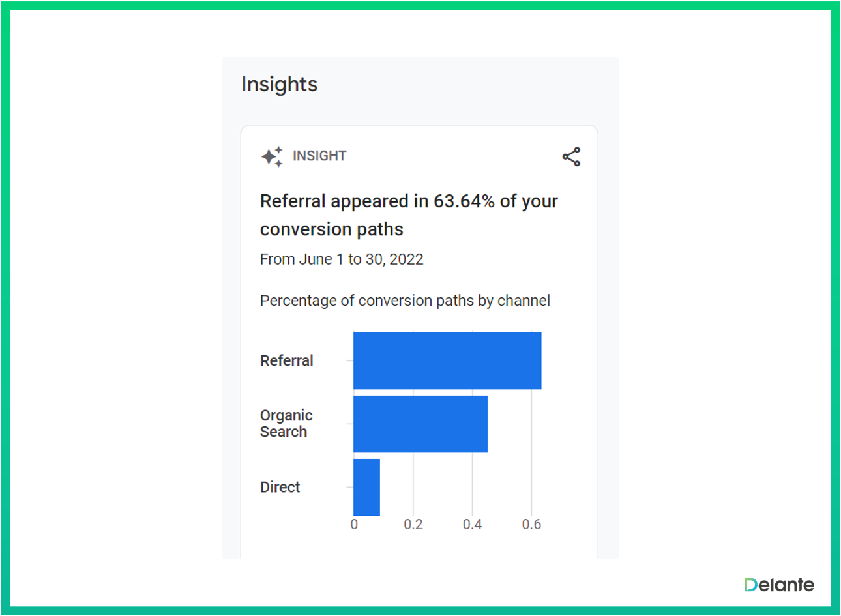Select the Organic Search bar

point(420,424)
